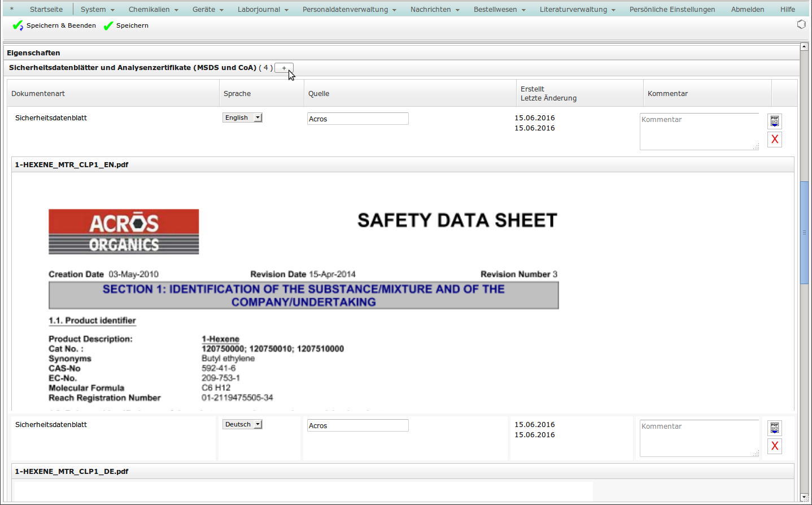Click the Abmelden link
812x505 pixels.
tap(747, 10)
